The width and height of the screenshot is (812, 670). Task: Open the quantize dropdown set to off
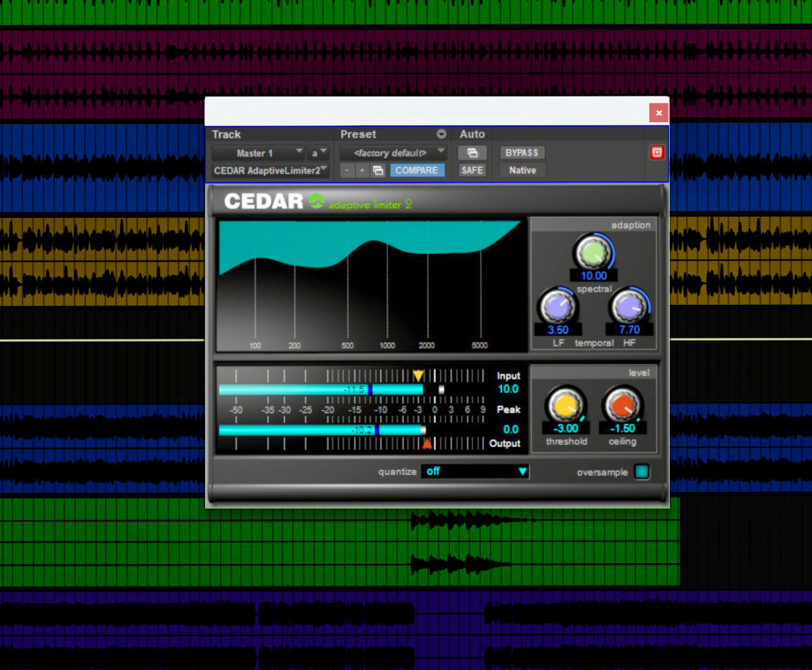[474, 471]
